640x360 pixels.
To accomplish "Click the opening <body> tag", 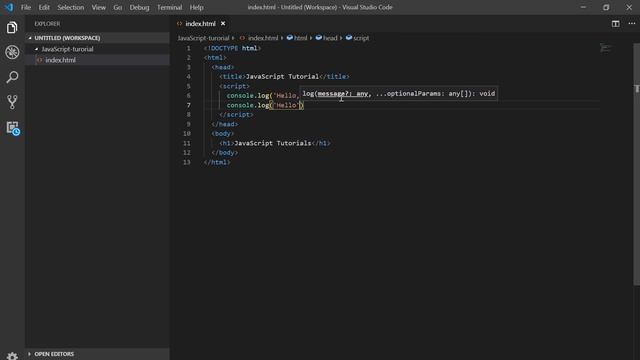I will click(223, 134).
